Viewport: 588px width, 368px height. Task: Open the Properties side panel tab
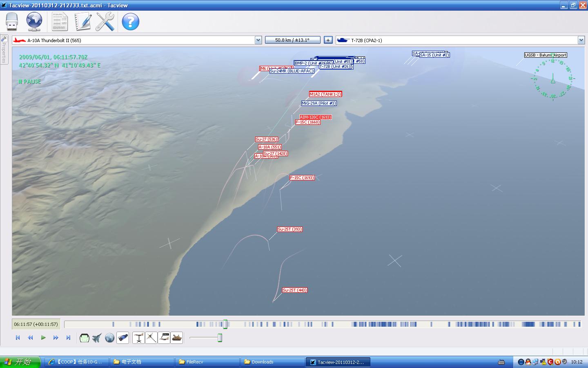coord(4,49)
